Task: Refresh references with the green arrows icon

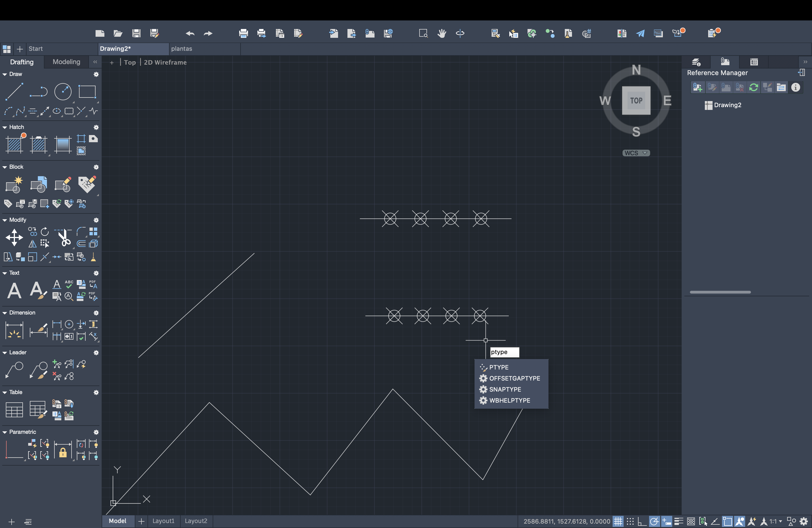Action: tap(754, 88)
